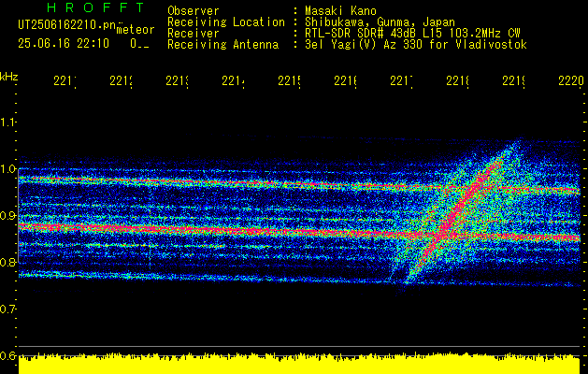Click the 'Receiving Antenna' label
The image size is (588, 374).
[x=222, y=45]
